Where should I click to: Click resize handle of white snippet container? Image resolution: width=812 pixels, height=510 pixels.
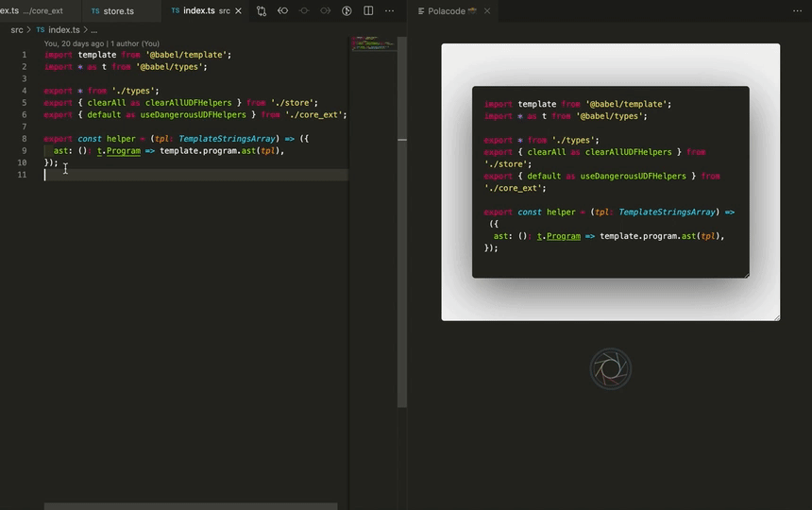(777, 317)
